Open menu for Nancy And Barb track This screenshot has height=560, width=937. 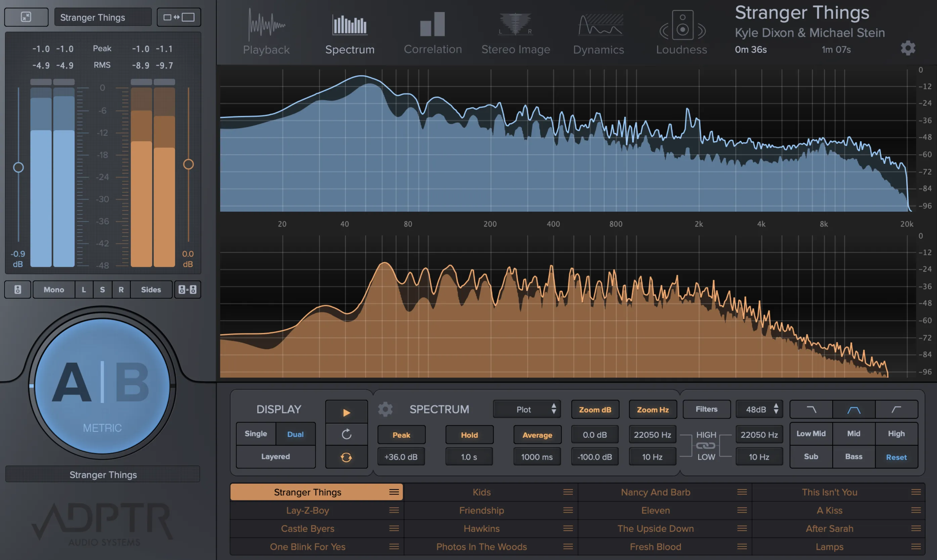click(742, 492)
